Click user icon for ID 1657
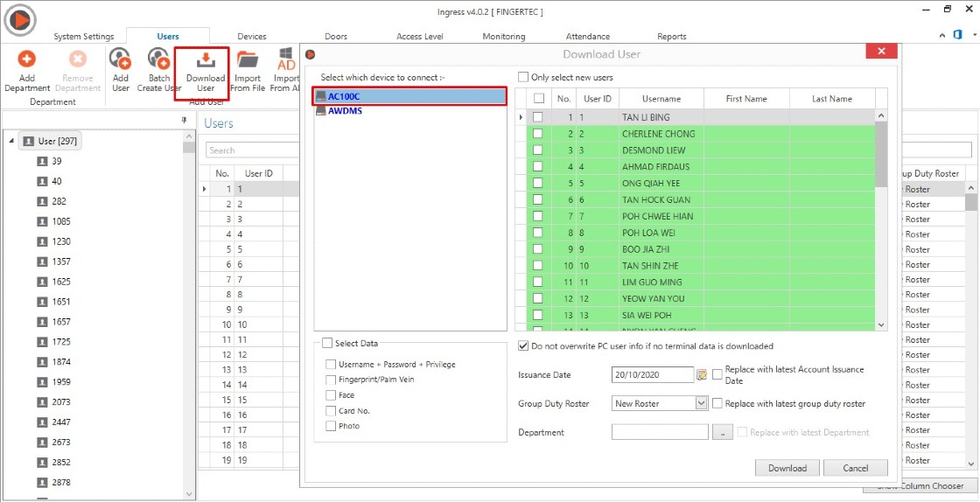 [x=43, y=322]
